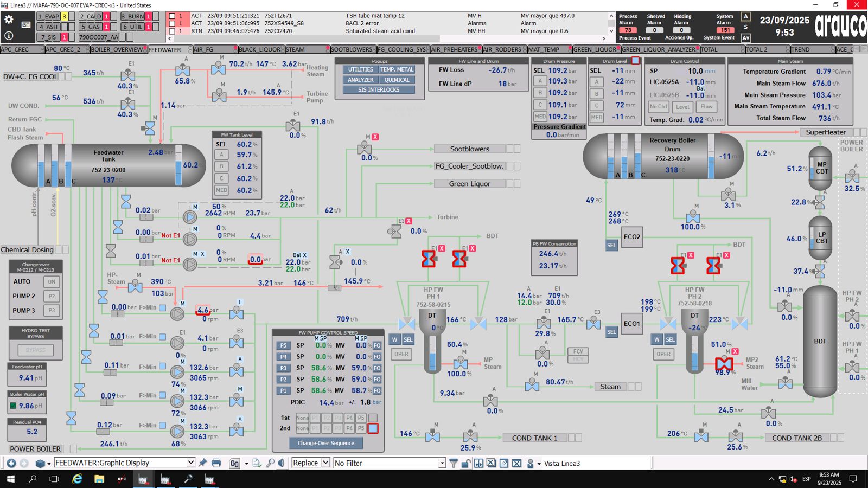
Task: Tick the checkbox of the 752CI2470 alarm row
Action: [x=172, y=31]
